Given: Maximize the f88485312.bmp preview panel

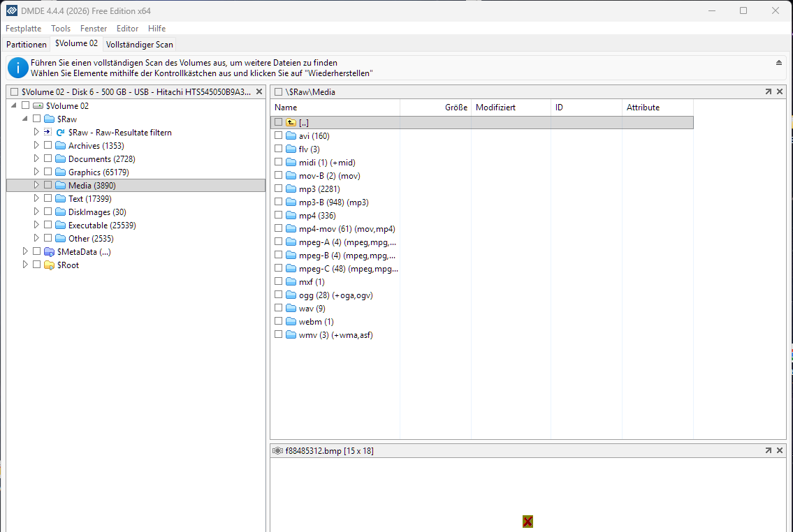Looking at the screenshot, I should point(769,450).
